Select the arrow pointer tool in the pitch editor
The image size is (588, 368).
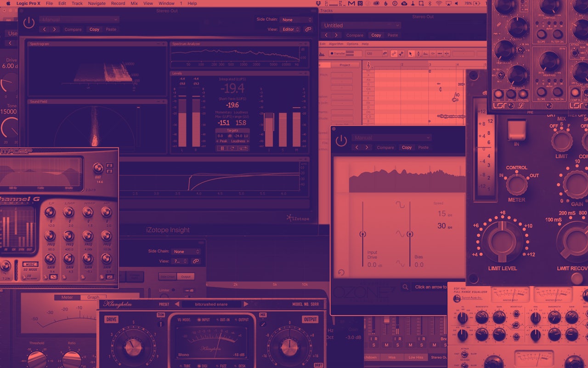(x=411, y=53)
